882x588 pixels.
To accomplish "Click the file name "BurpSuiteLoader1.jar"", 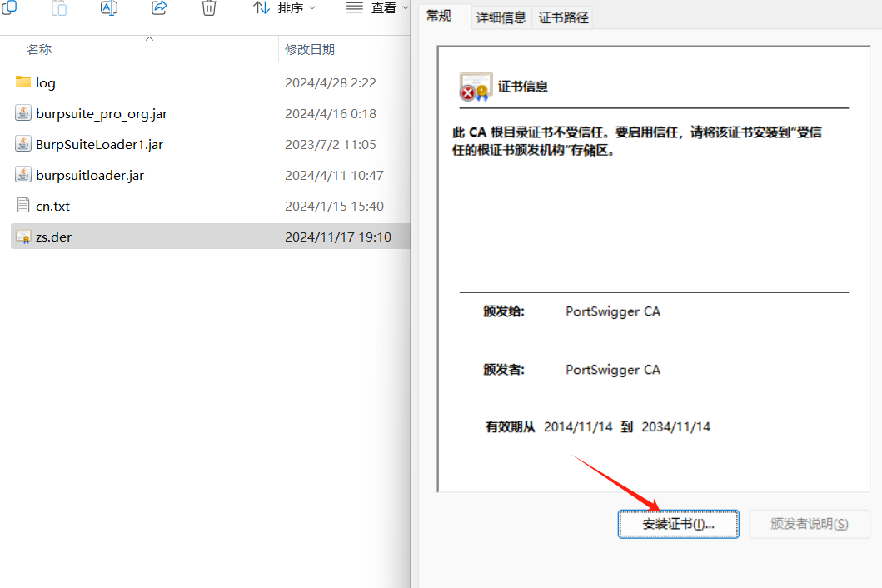I will pyautogui.click(x=100, y=145).
